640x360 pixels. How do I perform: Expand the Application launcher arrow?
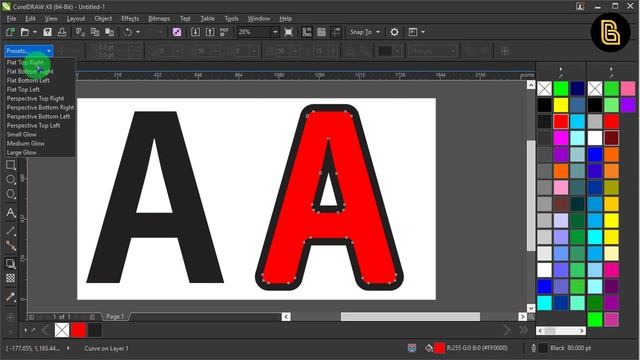(x=423, y=32)
